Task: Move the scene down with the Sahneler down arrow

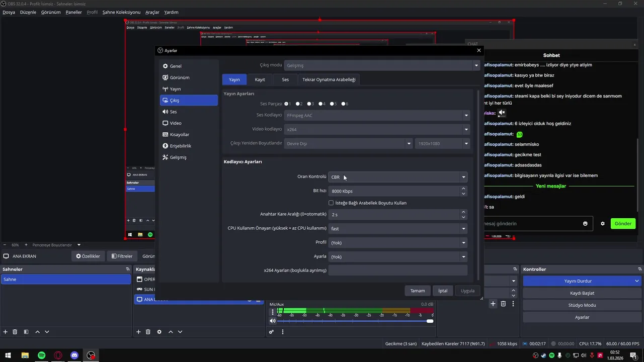Action: coord(47,332)
